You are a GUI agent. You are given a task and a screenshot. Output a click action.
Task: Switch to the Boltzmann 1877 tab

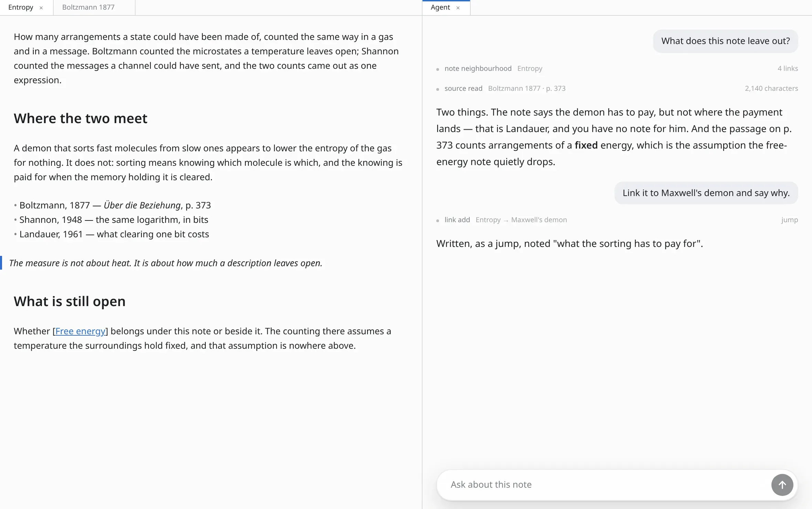point(88,7)
